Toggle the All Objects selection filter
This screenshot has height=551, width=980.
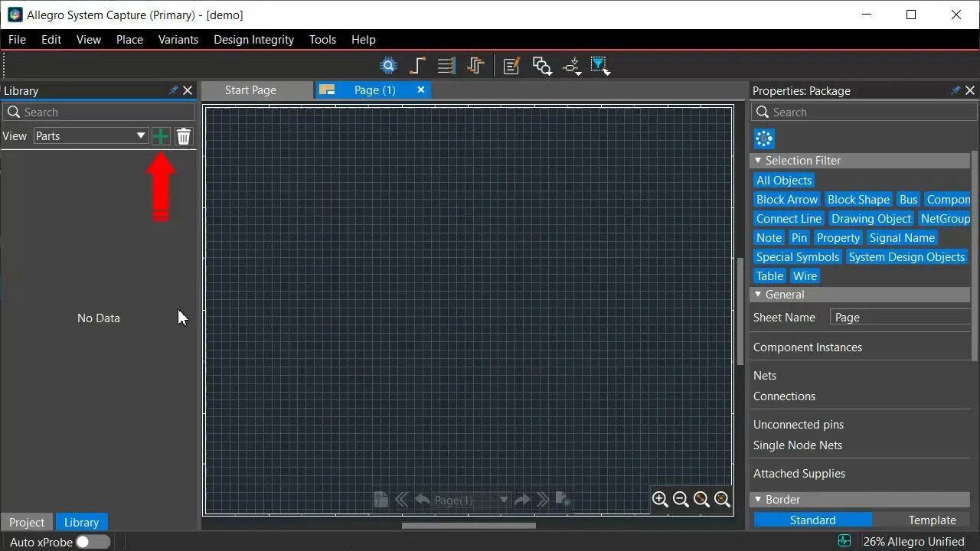pyautogui.click(x=784, y=181)
